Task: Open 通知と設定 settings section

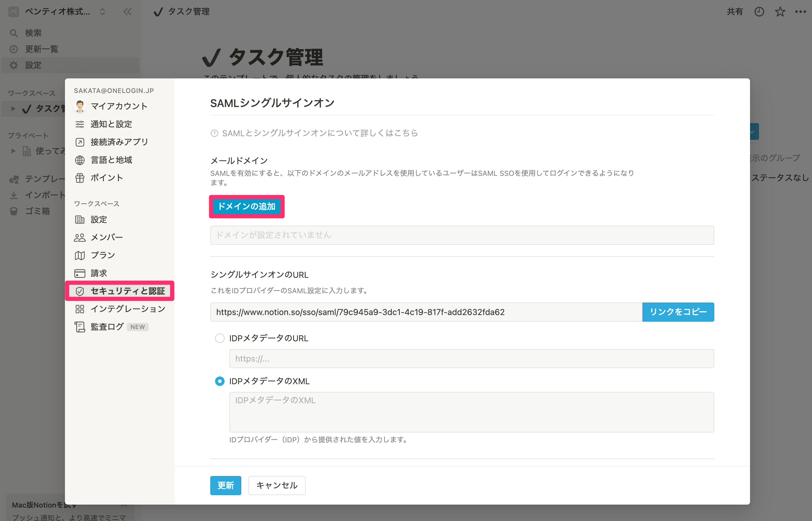Action: tap(120, 124)
